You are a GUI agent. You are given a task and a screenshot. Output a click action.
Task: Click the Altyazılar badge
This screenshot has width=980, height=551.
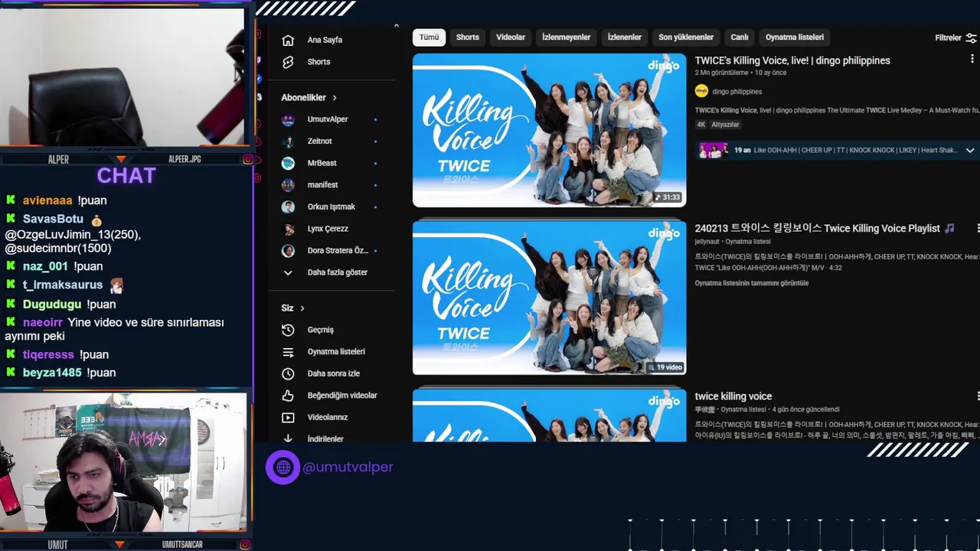click(x=725, y=125)
